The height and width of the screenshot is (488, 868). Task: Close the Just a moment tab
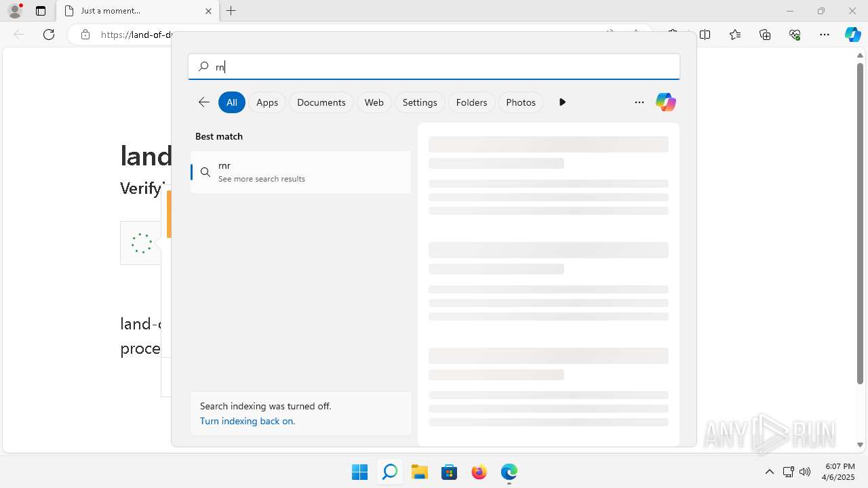pyautogui.click(x=208, y=11)
